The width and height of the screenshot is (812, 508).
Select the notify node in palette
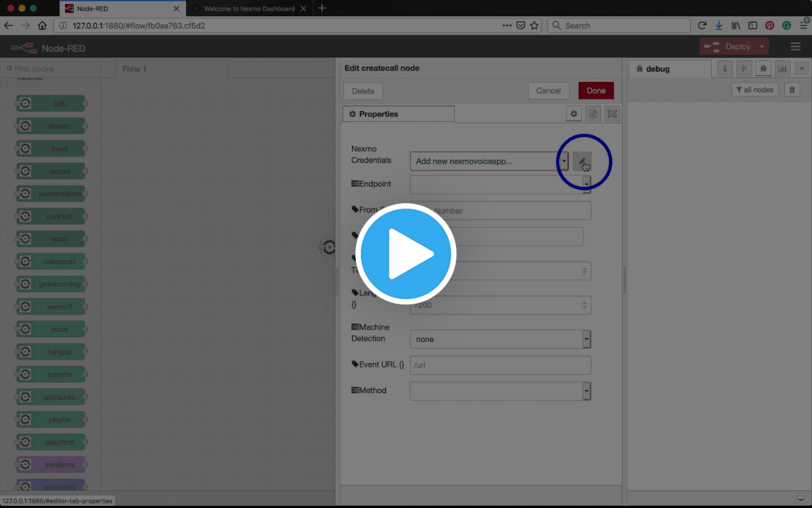51,239
